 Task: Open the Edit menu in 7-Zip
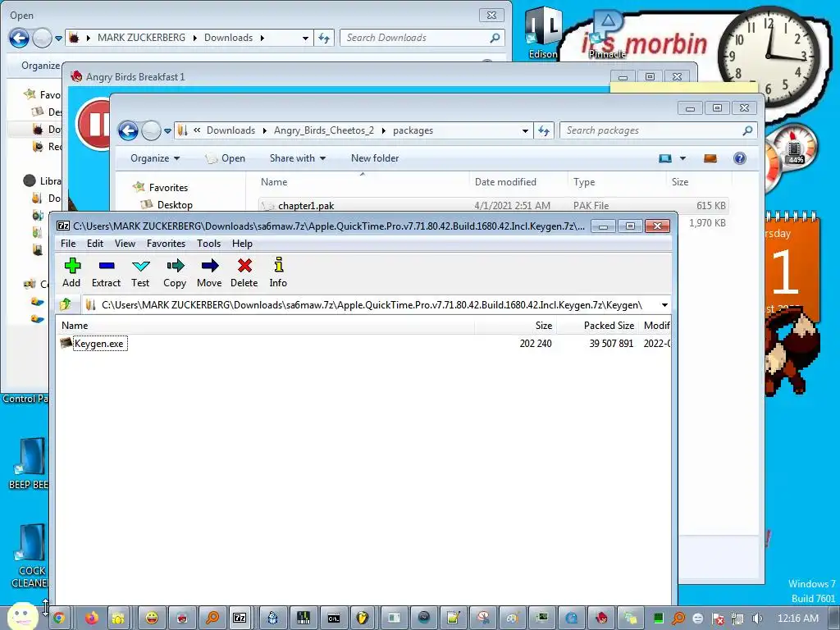(x=95, y=243)
